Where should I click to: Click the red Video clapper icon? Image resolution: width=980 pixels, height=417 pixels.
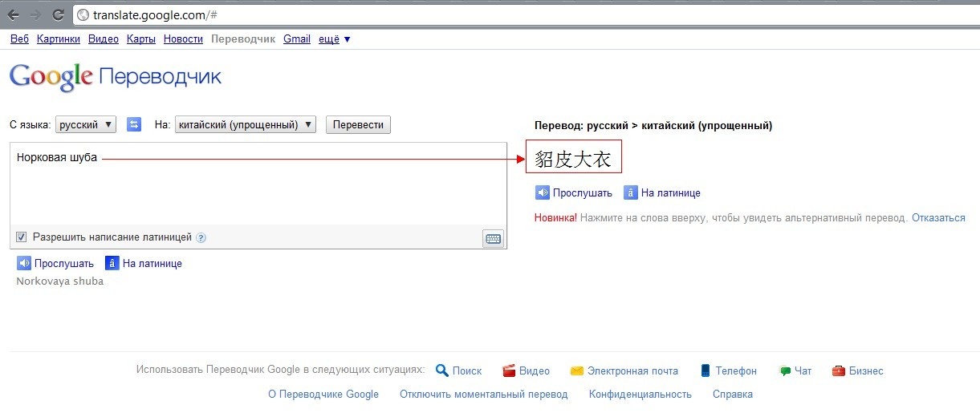[509, 370]
